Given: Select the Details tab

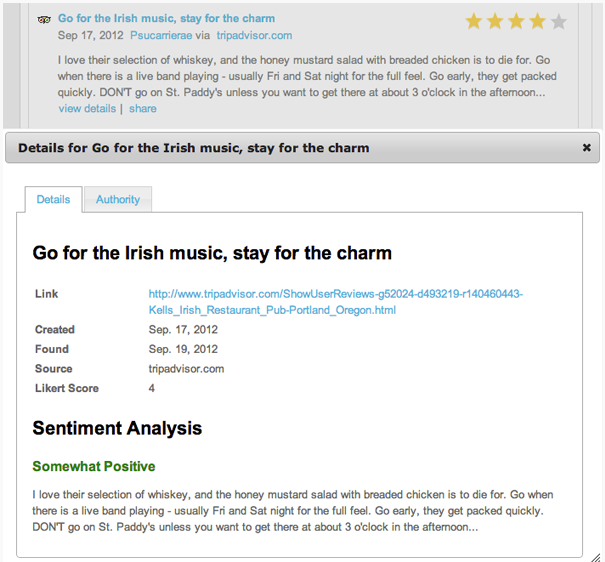Looking at the screenshot, I should [53, 199].
